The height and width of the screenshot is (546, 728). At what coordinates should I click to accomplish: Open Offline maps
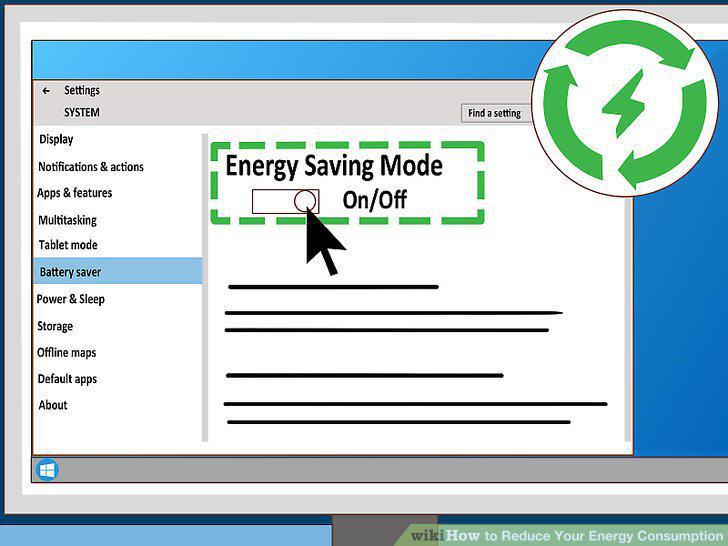click(67, 353)
